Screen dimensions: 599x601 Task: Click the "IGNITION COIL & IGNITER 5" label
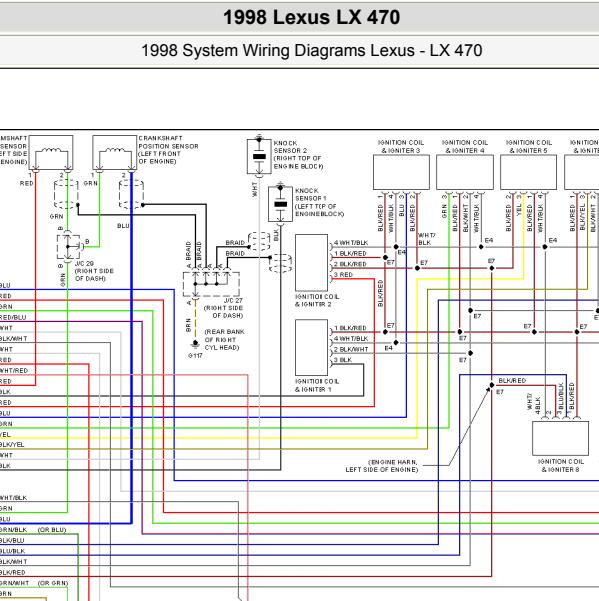pyautogui.click(x=528, y=146)
